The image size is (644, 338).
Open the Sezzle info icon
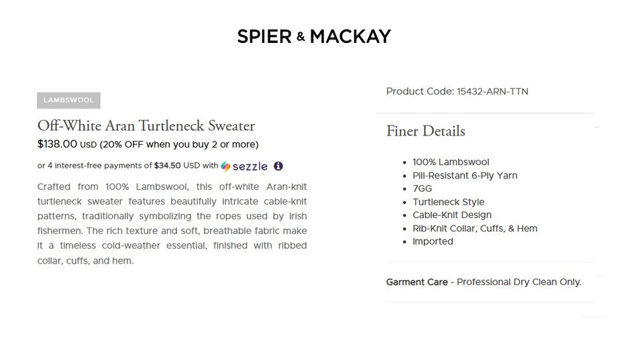[x=278, y=166]
